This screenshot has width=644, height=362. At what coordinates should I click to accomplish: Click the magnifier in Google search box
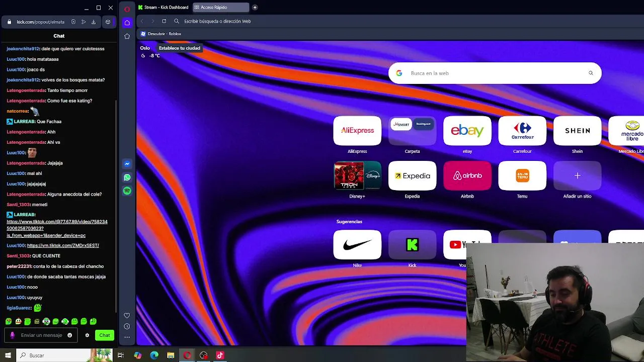[x=591, y=73]
